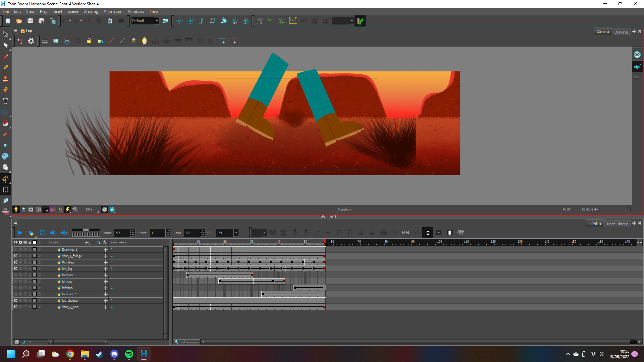Decrease the Stop frame stepper
This screenshot has height=362, width=644.
coord(203,235)
